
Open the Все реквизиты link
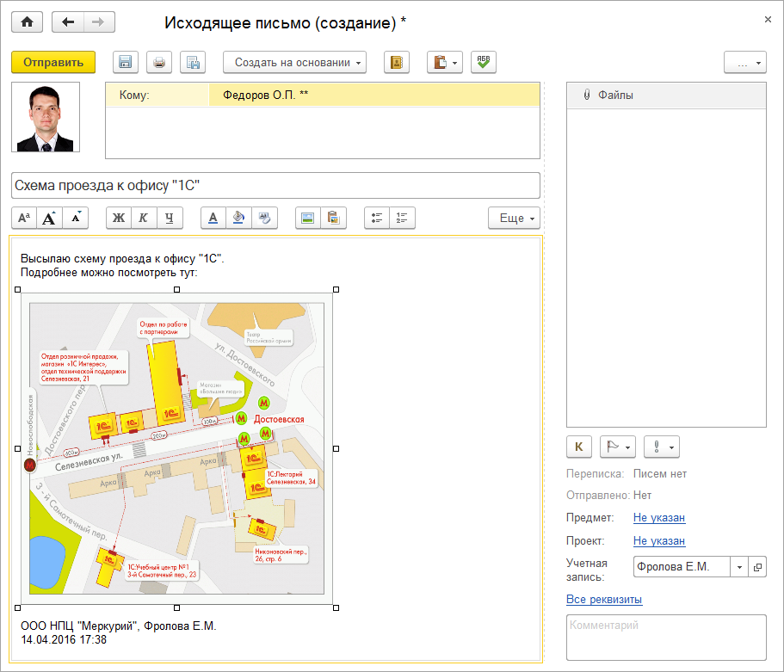(604, 599)
